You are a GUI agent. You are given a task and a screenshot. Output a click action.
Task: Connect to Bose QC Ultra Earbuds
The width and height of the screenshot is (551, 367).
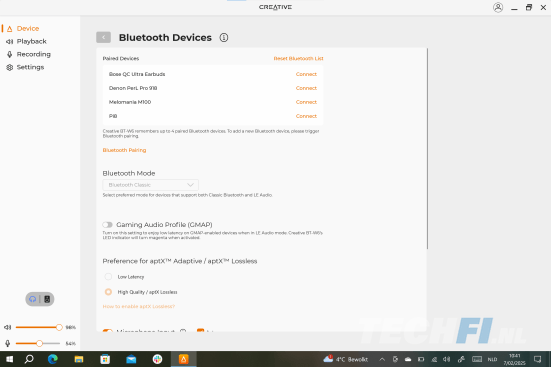coord(306,74)
